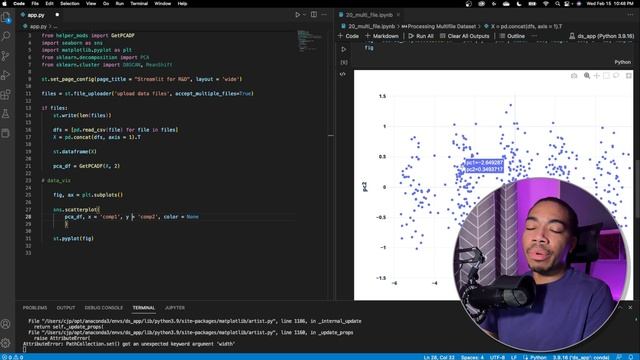Open the File menu in menu bar
The height and width of the screenshot is (360, 640).
35,3
